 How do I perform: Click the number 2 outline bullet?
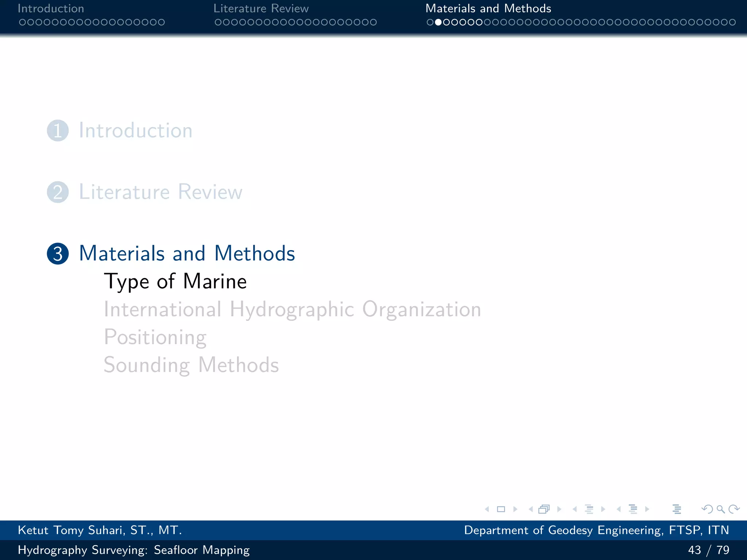[58, 192]
